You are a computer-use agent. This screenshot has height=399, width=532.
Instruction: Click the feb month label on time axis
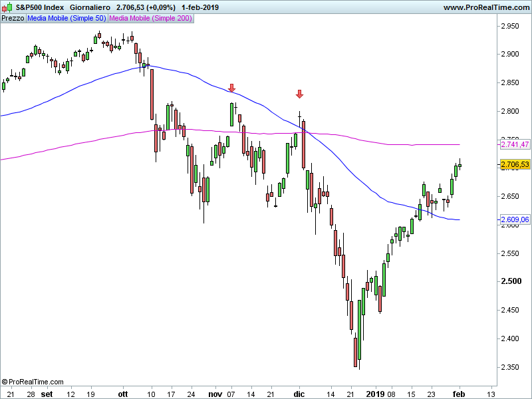coord(459,394)
